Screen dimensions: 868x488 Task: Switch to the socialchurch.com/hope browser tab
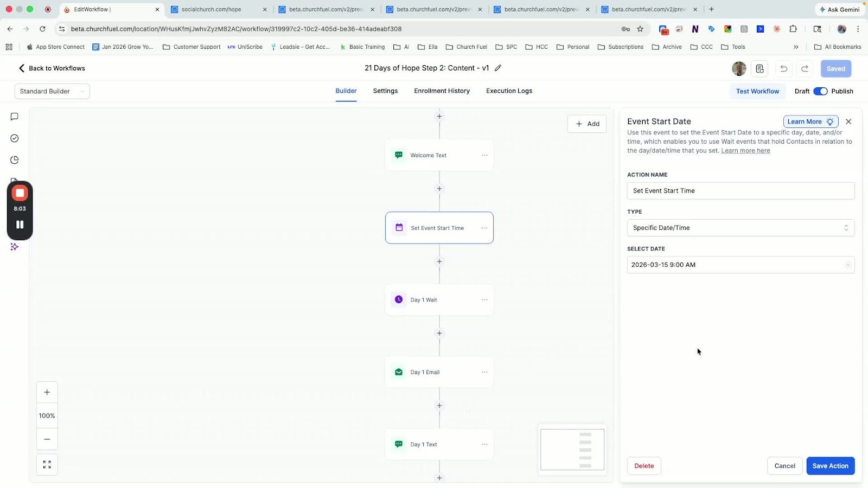[219, 9]
